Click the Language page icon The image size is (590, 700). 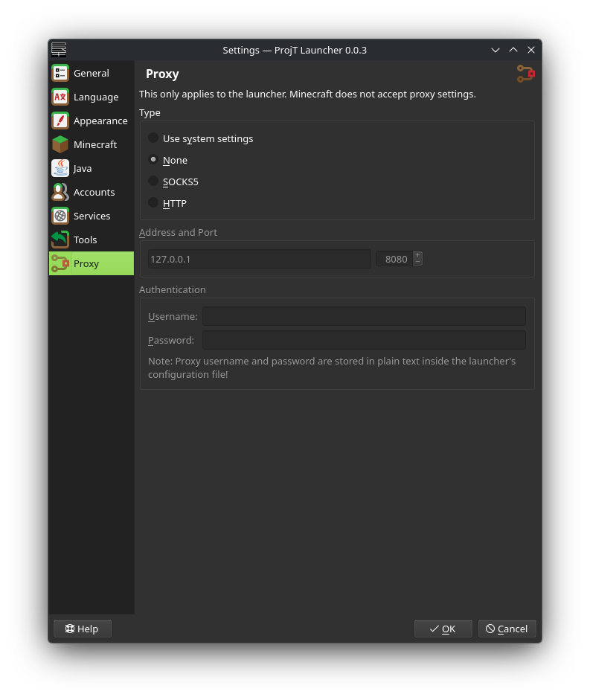coord(60,97)
